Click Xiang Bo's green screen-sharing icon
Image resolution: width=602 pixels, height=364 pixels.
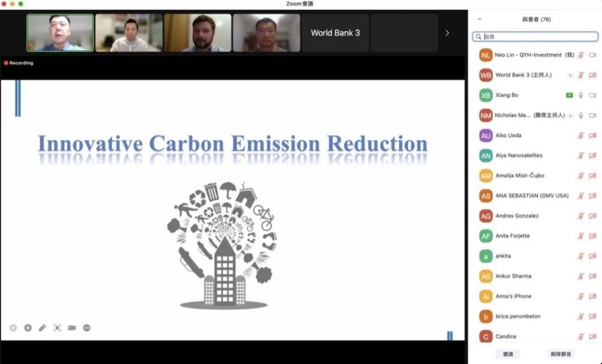[x=569, y=95]
